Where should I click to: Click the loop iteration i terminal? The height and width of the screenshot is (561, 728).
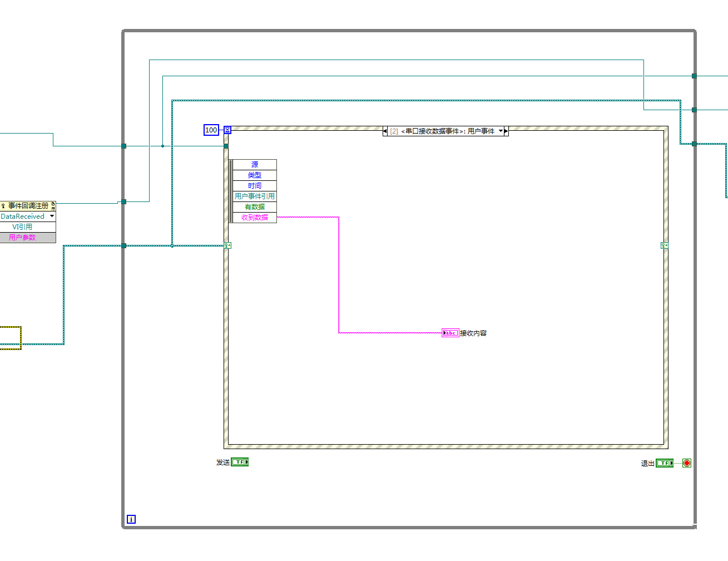131,519
